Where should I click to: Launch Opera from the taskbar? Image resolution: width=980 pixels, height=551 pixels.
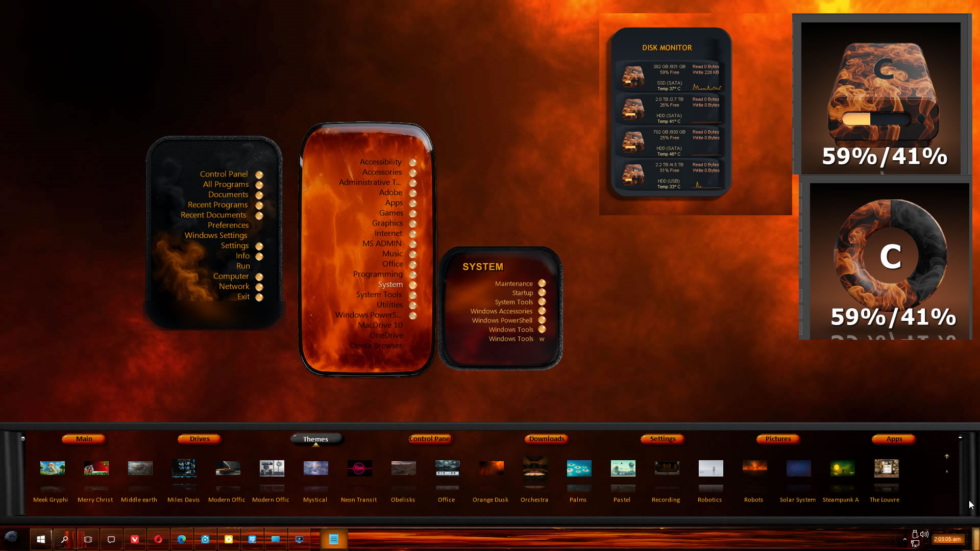(x=158, y=539)
